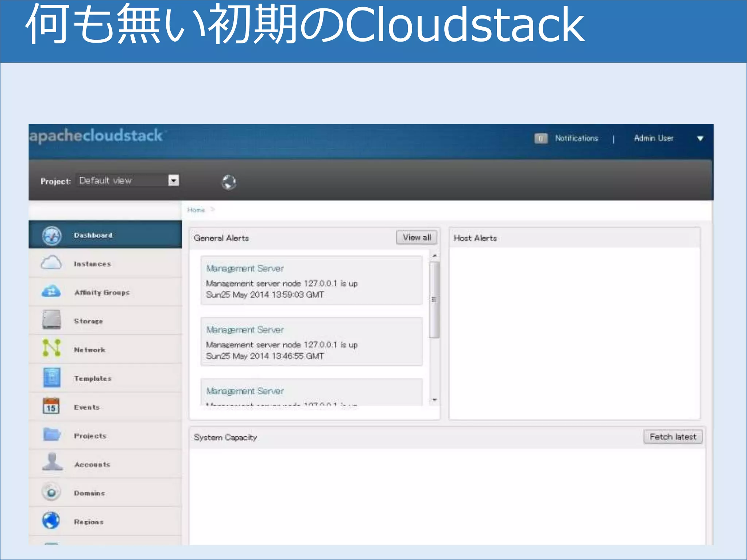Click the Projects folder icon
The width and height of the screenshot is (747, 560).
coord(52,434)
